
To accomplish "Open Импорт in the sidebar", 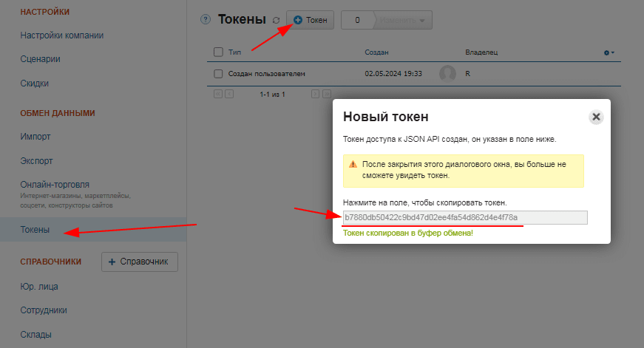I will pyautogui.click(x=35, y=137).
